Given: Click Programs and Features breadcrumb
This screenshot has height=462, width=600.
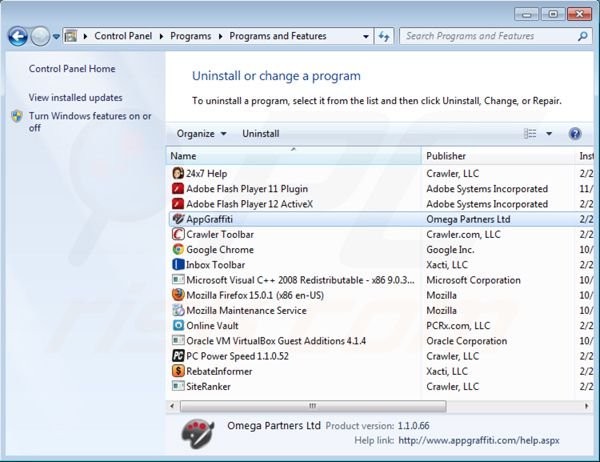Looking at the screenshot, I should (278, 36).
